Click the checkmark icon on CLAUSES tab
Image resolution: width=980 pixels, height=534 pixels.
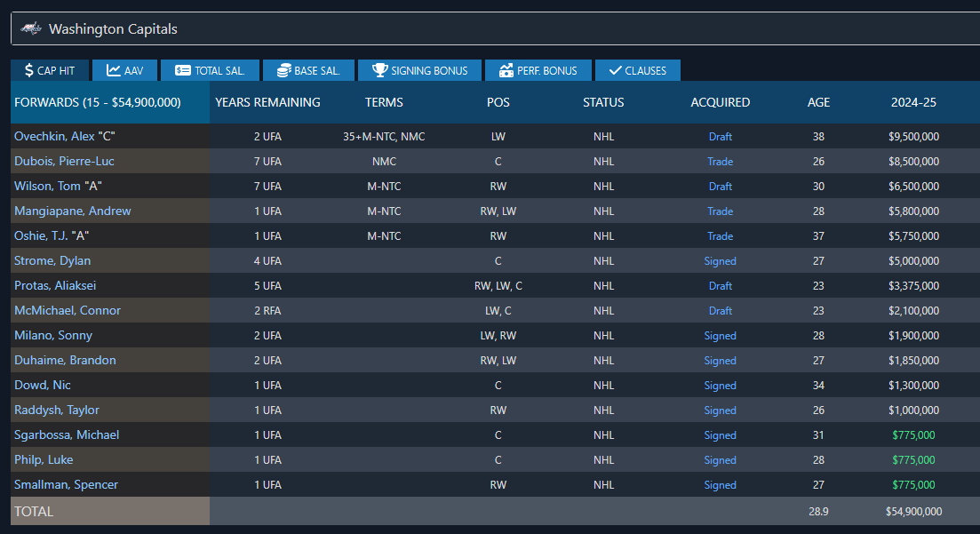615,70
